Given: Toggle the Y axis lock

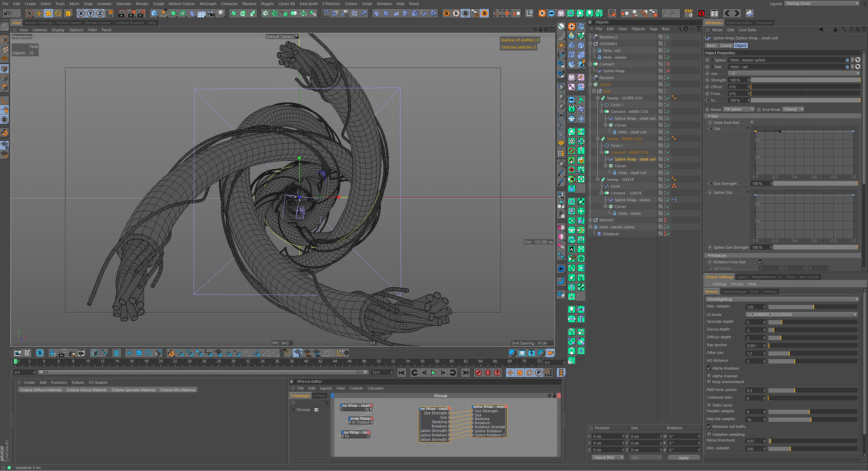Looking at the screenshot, I should tap(90, 14).
